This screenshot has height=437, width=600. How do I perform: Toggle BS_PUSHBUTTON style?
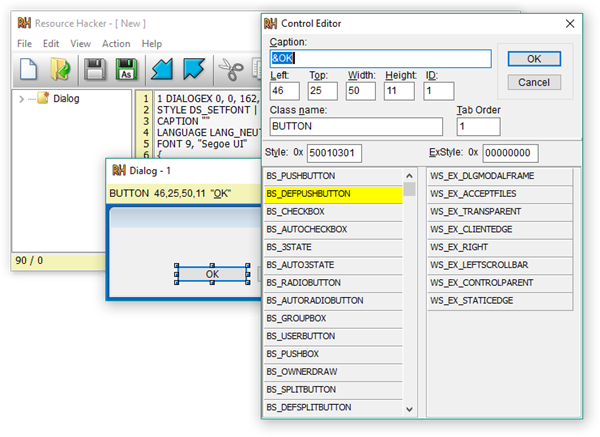[333, 176]
